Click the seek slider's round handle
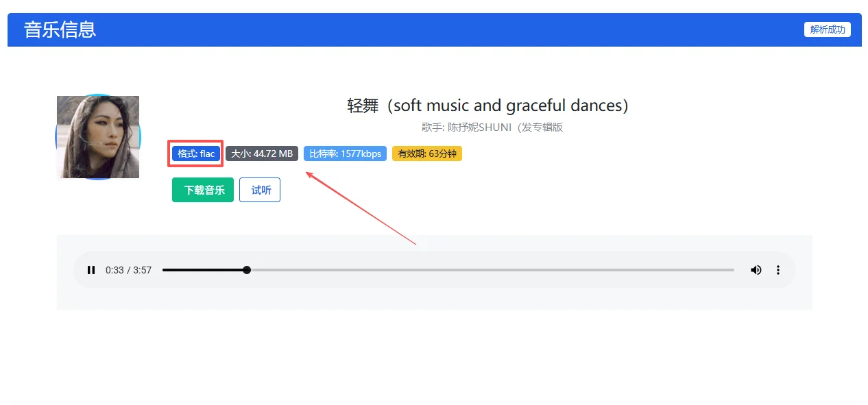The height and width of the screenshot is (405, 868). (247, 270)
